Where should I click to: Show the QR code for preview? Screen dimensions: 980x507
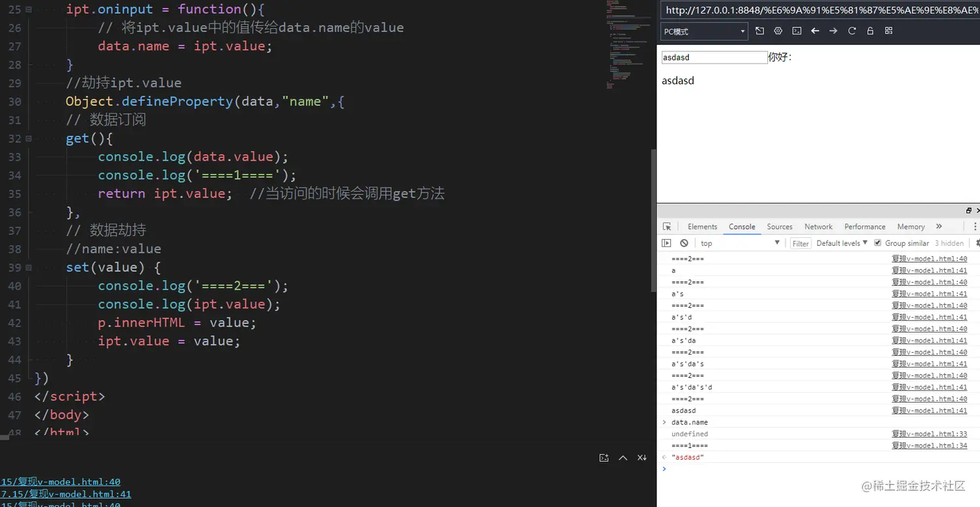[x=889, y=31]
